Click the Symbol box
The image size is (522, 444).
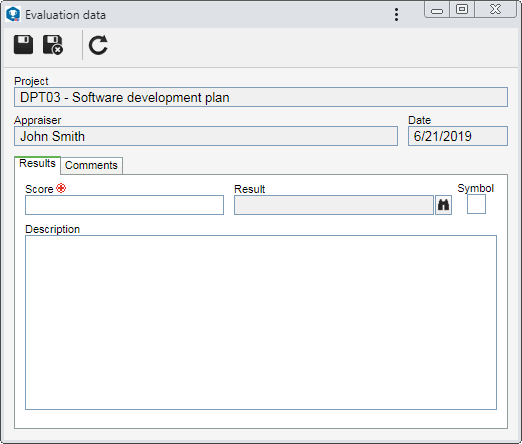tap(476, 204)
